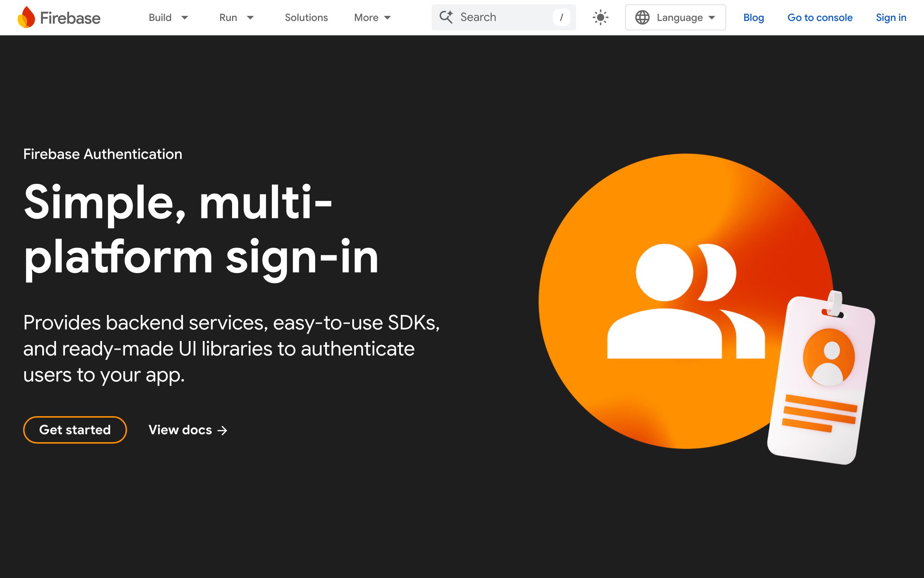Click the Firebase Authentication heading text
The width and height of the screenshot is (924, 578).
pyautogui.click(x=103, y=154)
